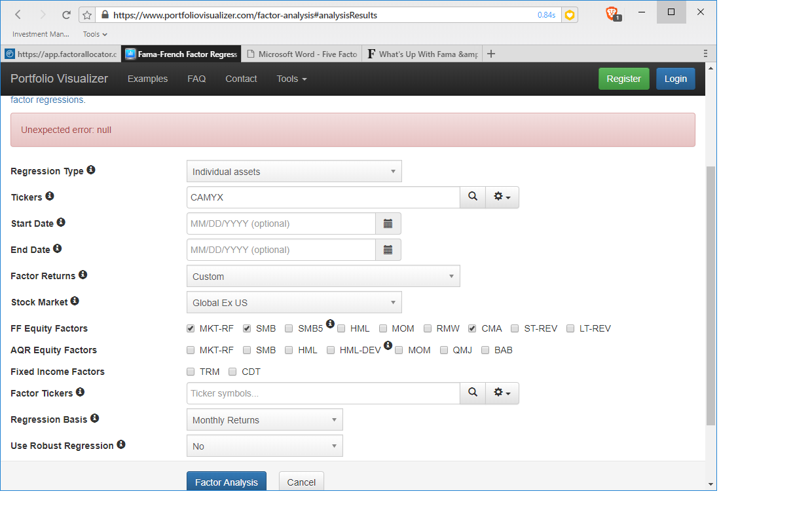Run the Factor Analysis button

coord(227,481)
